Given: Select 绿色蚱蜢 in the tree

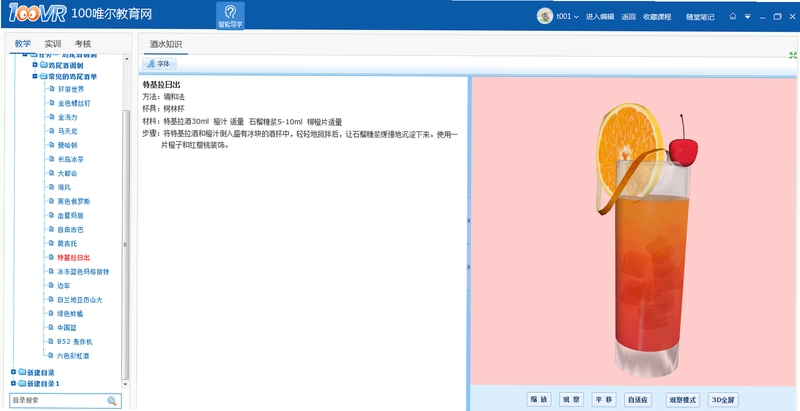Looking at the screenshot, I should point(71,314).
